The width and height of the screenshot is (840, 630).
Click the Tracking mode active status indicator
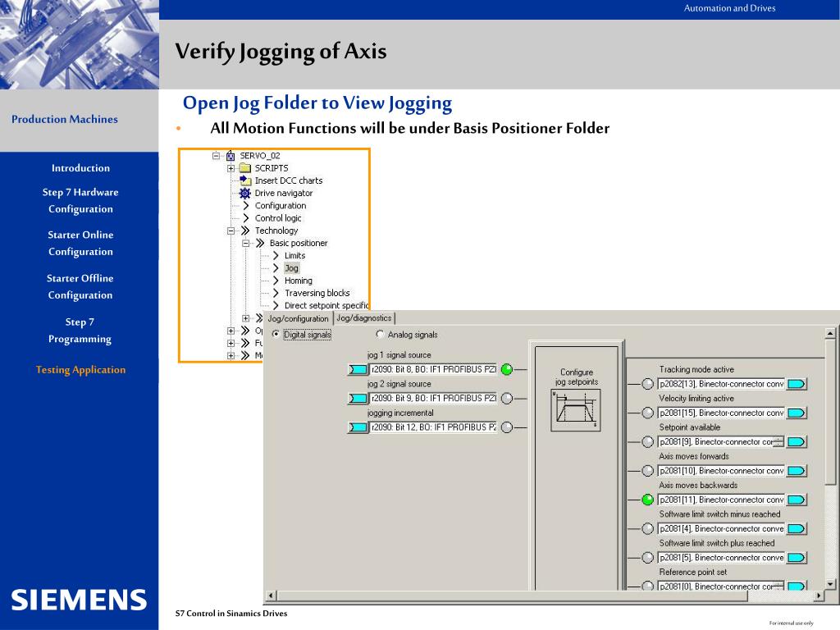click(648, 384)
